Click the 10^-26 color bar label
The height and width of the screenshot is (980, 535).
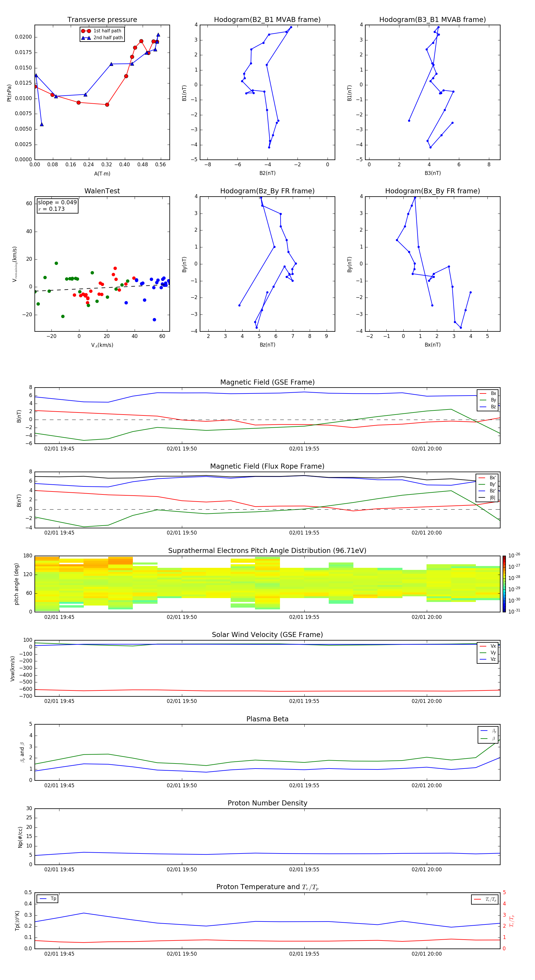click(x=514, y=555)
